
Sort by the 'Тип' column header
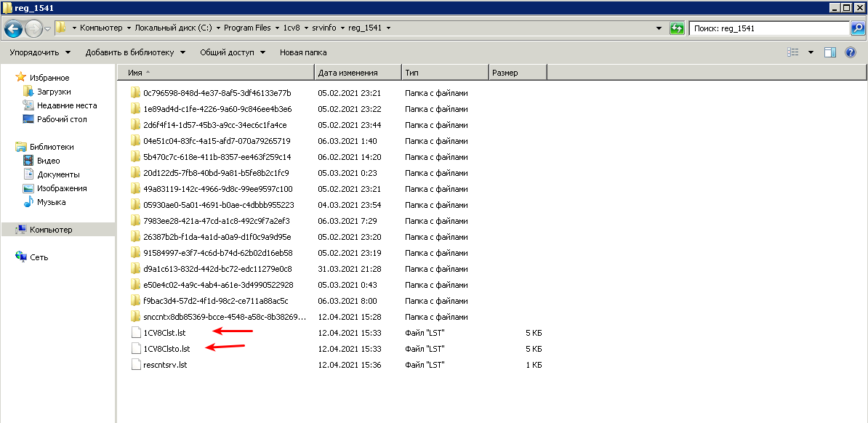(445, 73)
